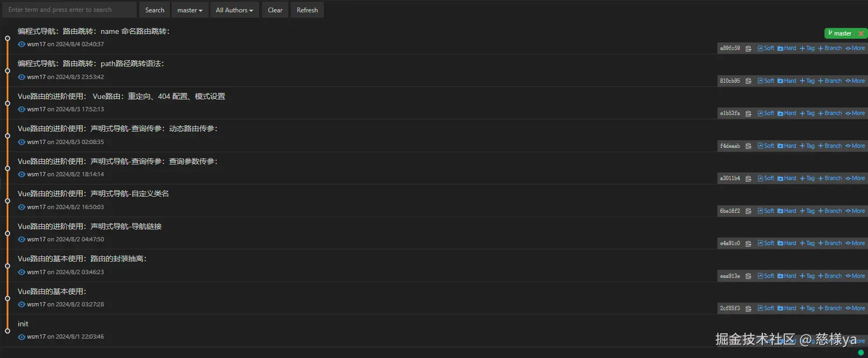Select the green master branch tag

click(839, 33)
